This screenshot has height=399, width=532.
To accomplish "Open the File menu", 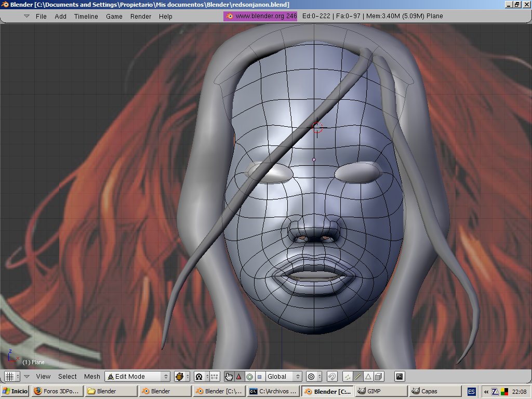I will pyautogui.click(x=41, y=16).
